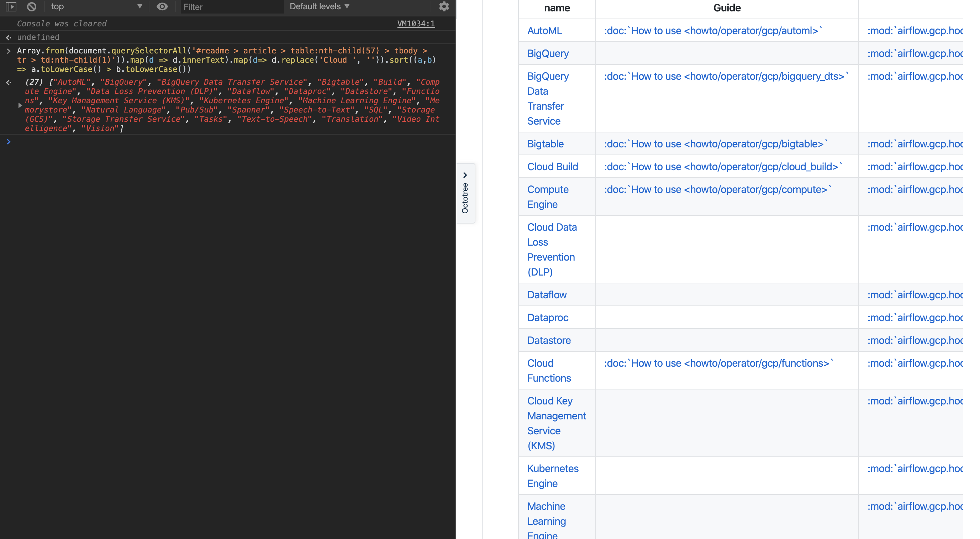Open the BigQuery service link

548,53
